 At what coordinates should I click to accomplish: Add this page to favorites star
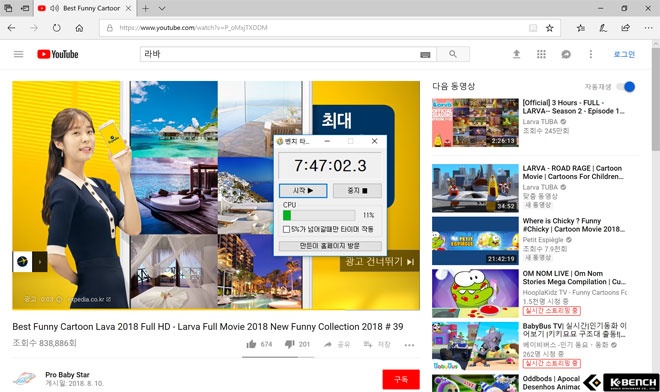(549, 28)
